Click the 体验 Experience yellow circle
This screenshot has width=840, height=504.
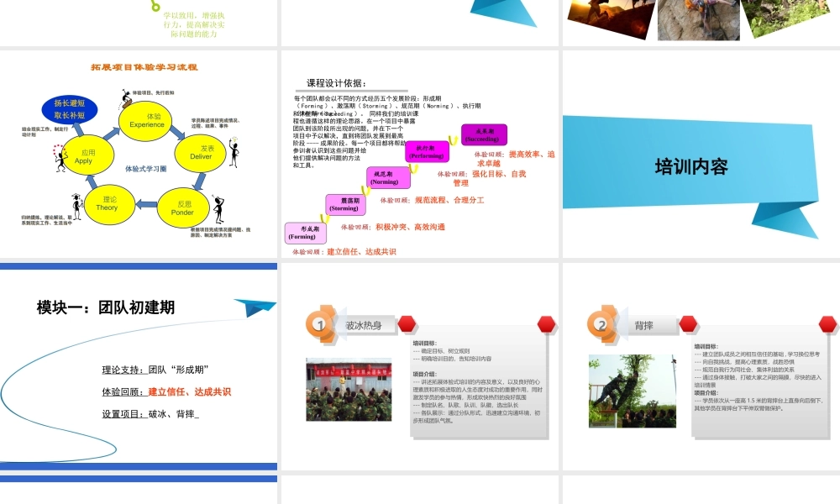(x=145, y=121)
